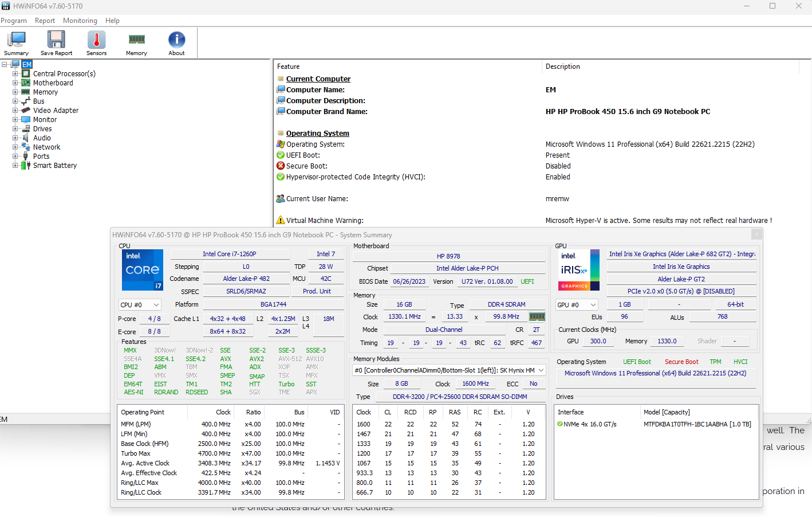The image size is (812, 517).
Task: Click the red Secure Boot label in System Summary
Action: [681, 362]
